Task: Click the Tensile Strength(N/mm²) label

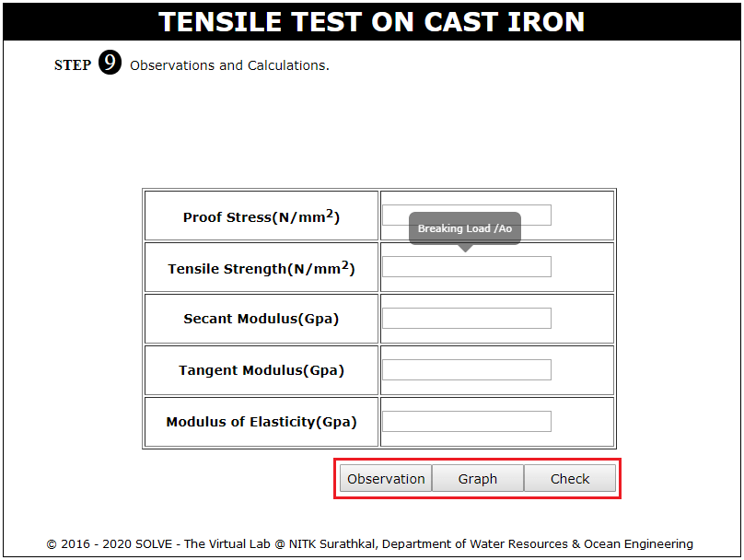Action: 262,268
